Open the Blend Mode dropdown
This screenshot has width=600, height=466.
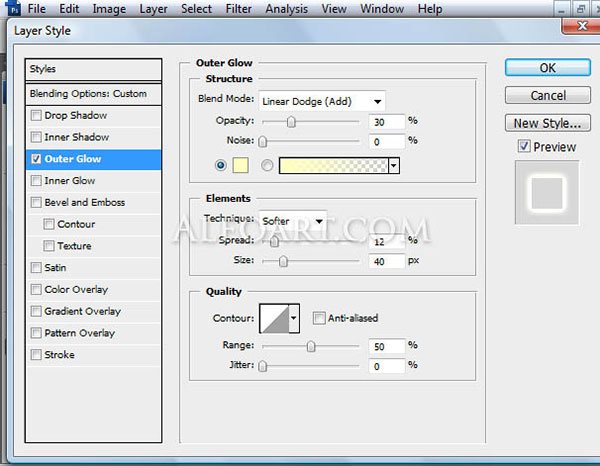pos(322,101)
